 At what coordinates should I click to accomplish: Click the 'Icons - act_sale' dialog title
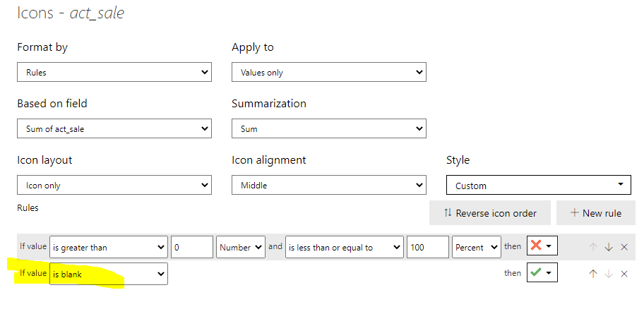coord(71,13)
